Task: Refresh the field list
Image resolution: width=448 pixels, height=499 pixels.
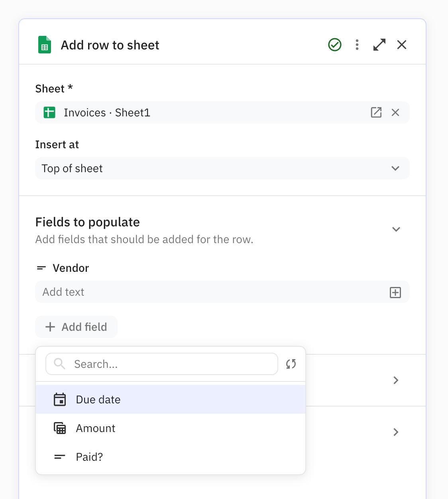Action: (291, 364)
